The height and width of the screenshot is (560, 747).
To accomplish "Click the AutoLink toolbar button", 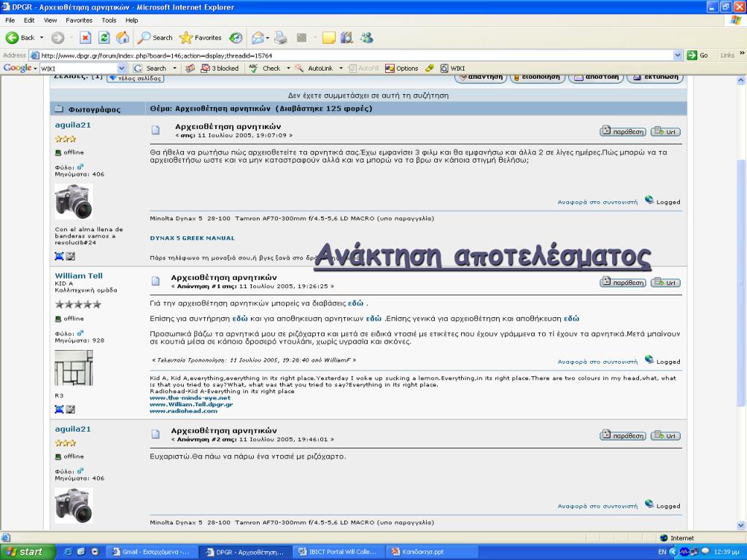I will tap(314, 69).
